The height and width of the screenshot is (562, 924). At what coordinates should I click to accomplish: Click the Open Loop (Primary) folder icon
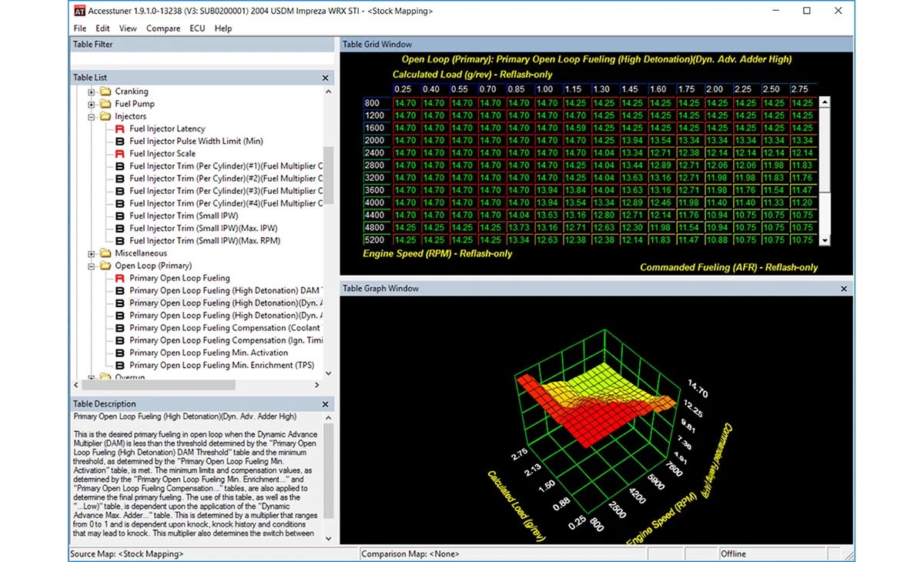click(105, 266)
